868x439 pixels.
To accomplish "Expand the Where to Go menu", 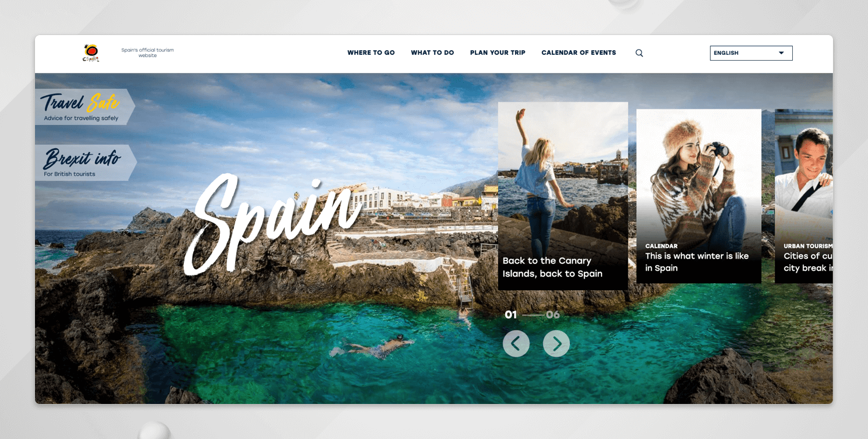I will tap(371, 53).
